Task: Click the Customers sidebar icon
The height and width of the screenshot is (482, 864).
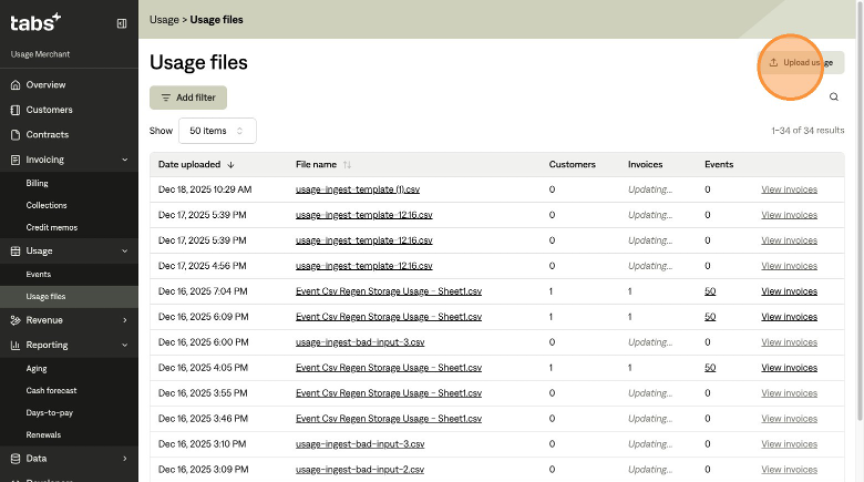Action: (15, 110)
